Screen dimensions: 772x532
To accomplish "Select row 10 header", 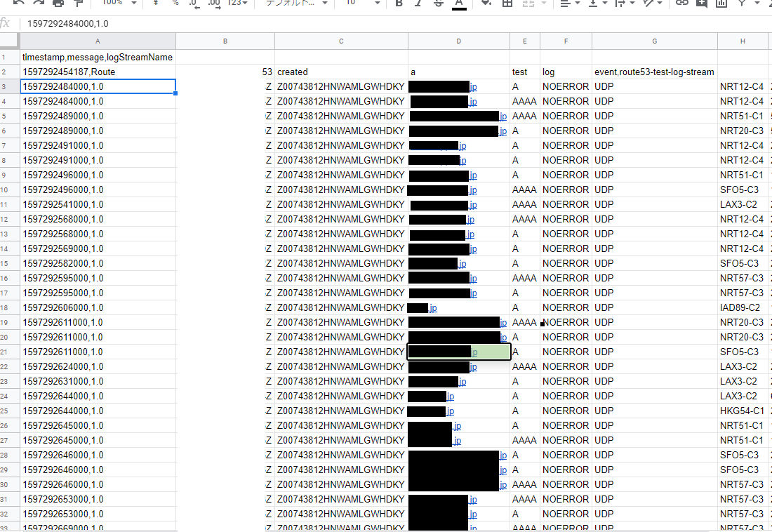I will 9,189.
